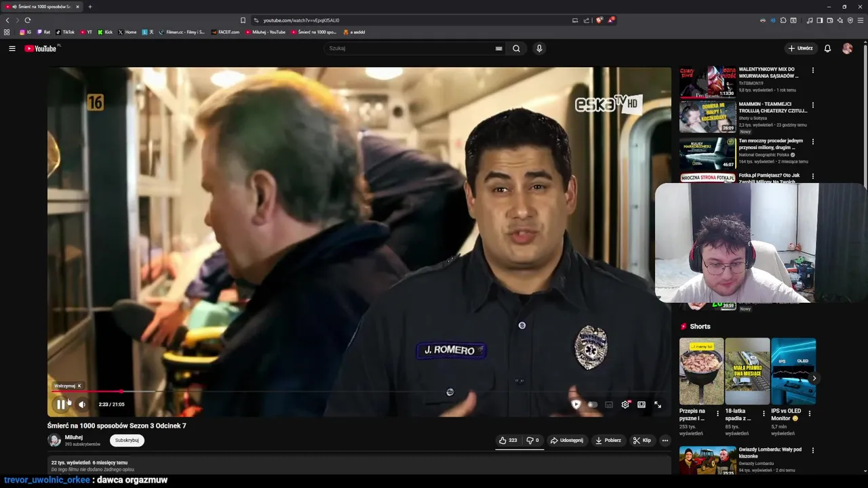The image size is (868, 488).
Task: Show next Shorts with arrow chevron
Action: coord(814,378)
